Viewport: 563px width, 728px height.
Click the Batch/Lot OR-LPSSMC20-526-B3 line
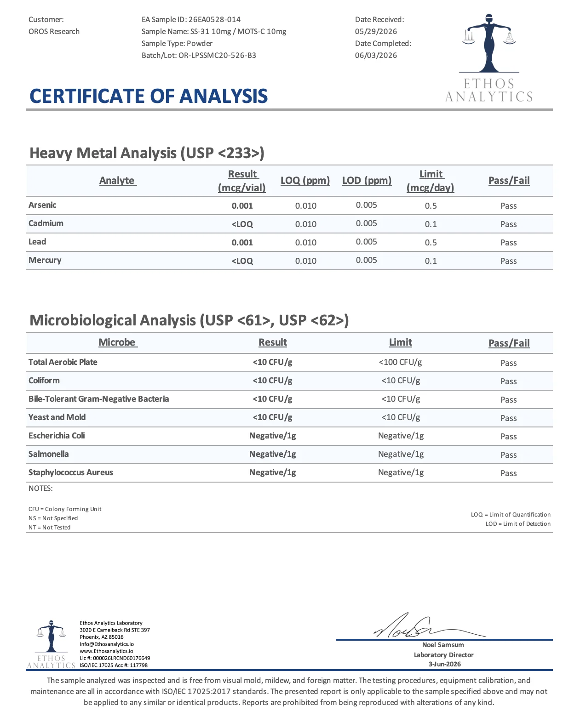pos(199,55)
